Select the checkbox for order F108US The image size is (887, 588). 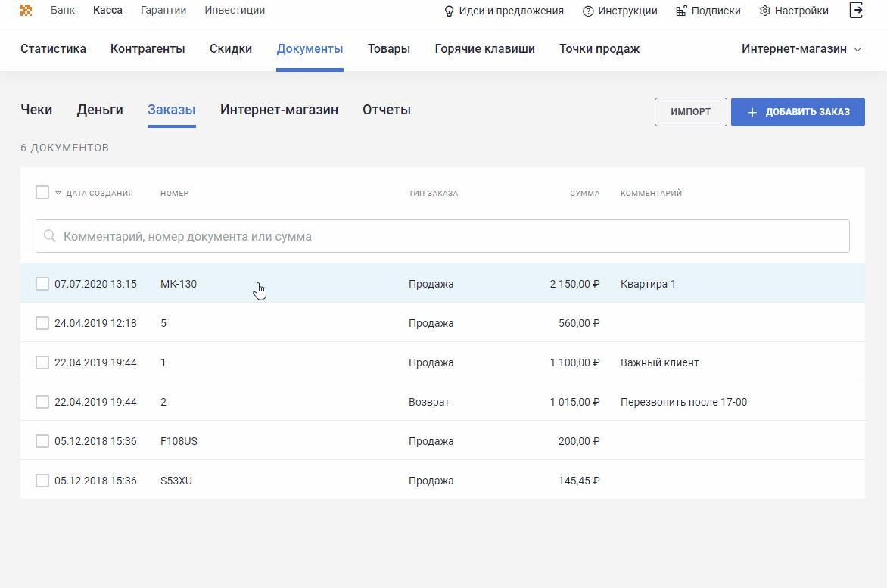pos(42,441)
